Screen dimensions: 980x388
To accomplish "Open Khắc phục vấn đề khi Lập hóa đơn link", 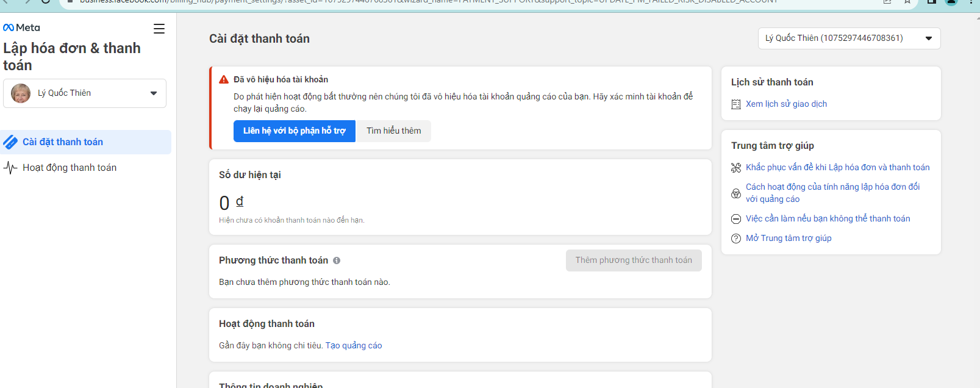I will [838, 168].
